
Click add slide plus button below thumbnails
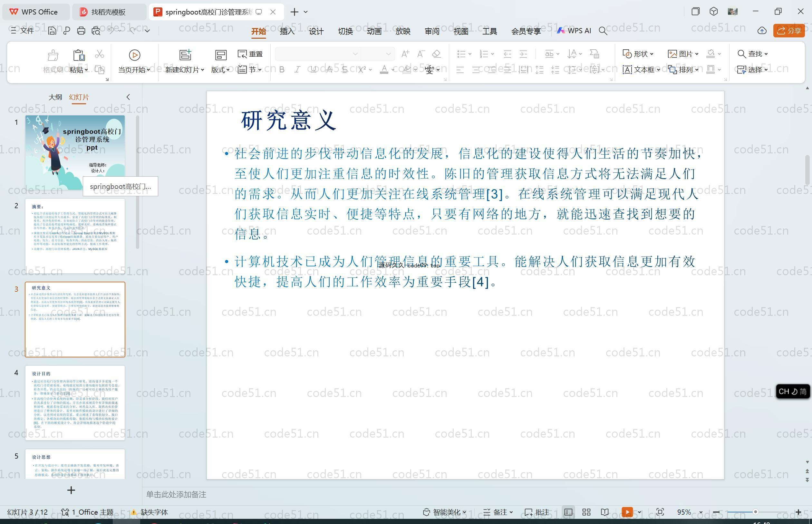71,490
